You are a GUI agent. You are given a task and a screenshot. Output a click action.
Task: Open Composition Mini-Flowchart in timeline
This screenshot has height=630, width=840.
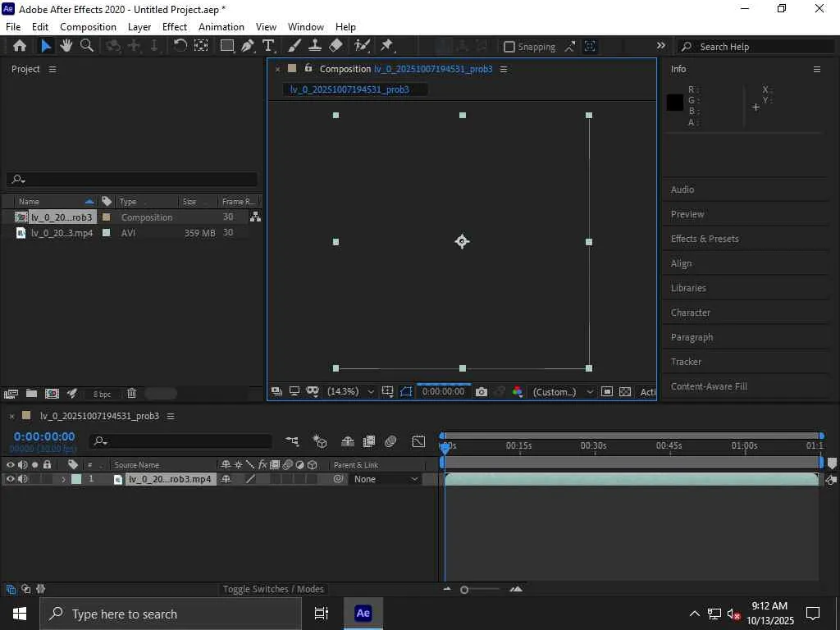292,441
